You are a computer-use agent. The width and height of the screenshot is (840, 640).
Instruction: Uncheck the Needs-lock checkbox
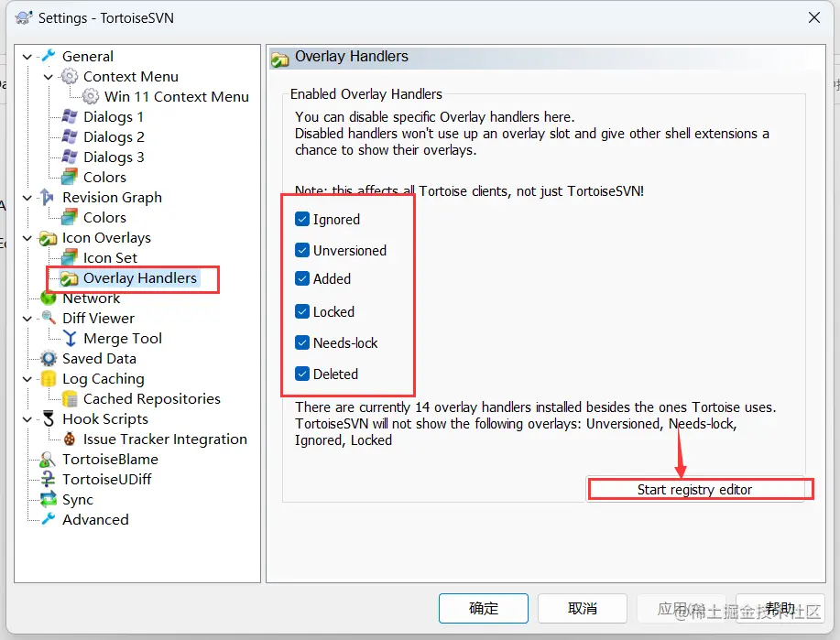302,342
